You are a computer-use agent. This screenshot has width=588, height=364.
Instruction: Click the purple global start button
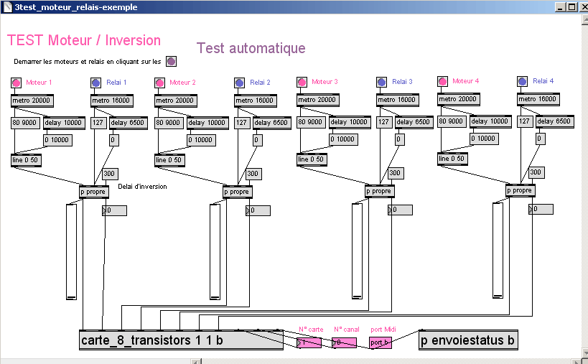click(x=171, y=62)
